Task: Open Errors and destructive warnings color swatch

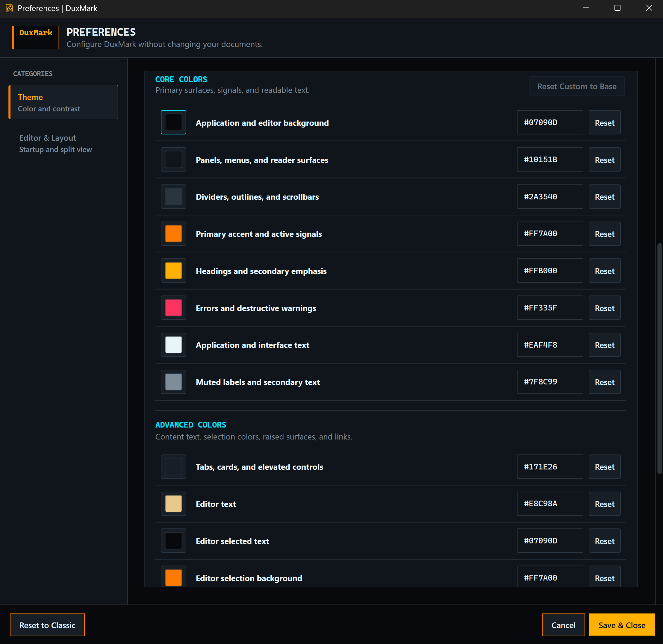Action: 173,308
